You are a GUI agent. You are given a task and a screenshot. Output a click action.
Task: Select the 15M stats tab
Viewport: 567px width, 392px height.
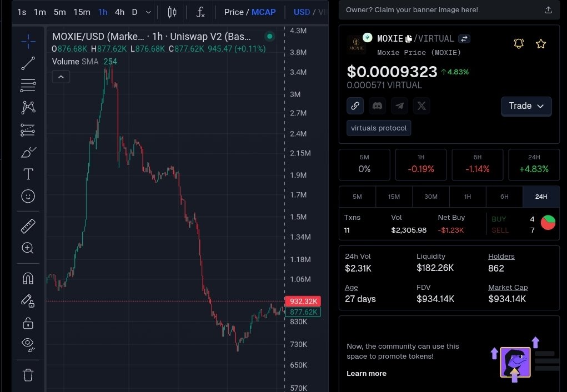pos(394,197)
